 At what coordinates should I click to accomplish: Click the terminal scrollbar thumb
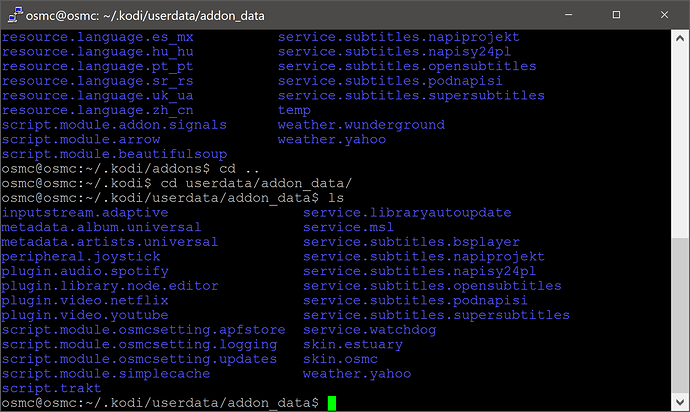[x=680, y=316]
